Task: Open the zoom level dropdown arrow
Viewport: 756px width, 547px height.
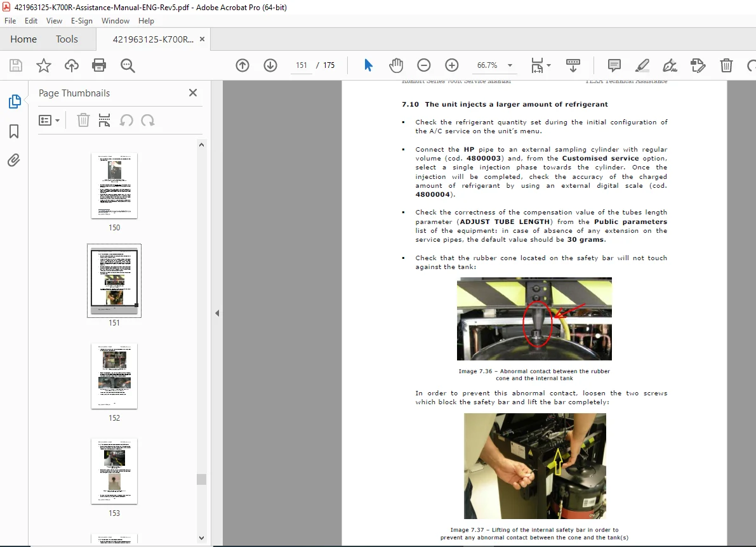Action: [x=510, y=65]
